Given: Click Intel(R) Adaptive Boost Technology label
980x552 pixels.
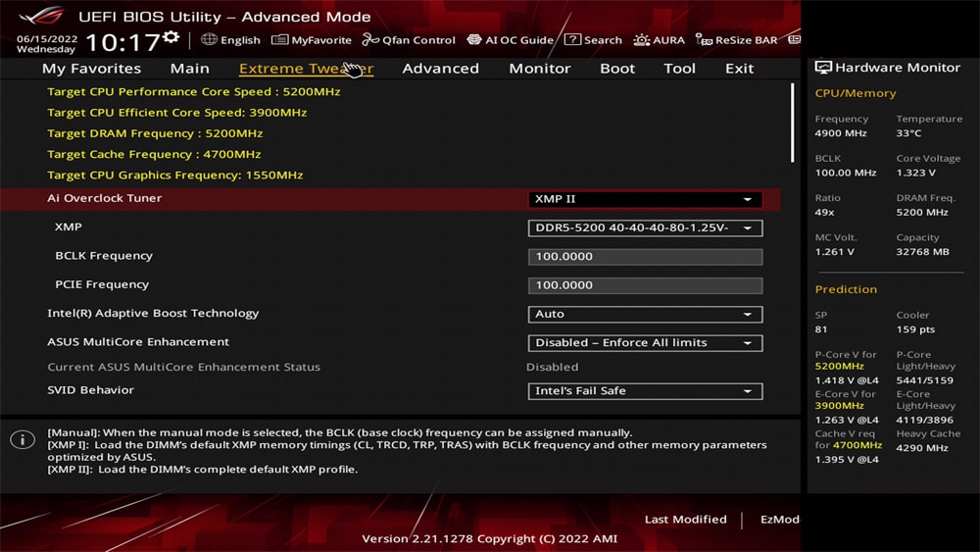Looking at the screenshot, I should 153,313.
